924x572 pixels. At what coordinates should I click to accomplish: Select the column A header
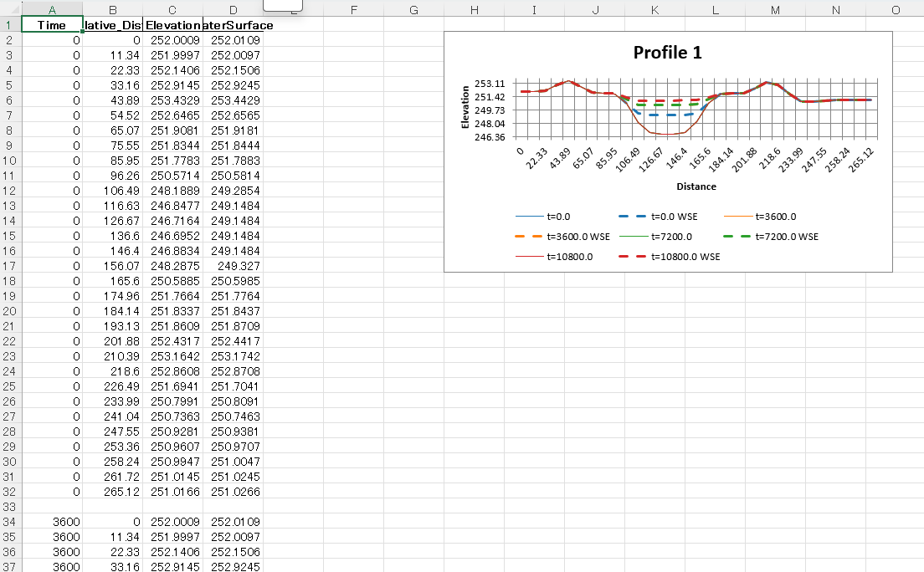(53, 10)
